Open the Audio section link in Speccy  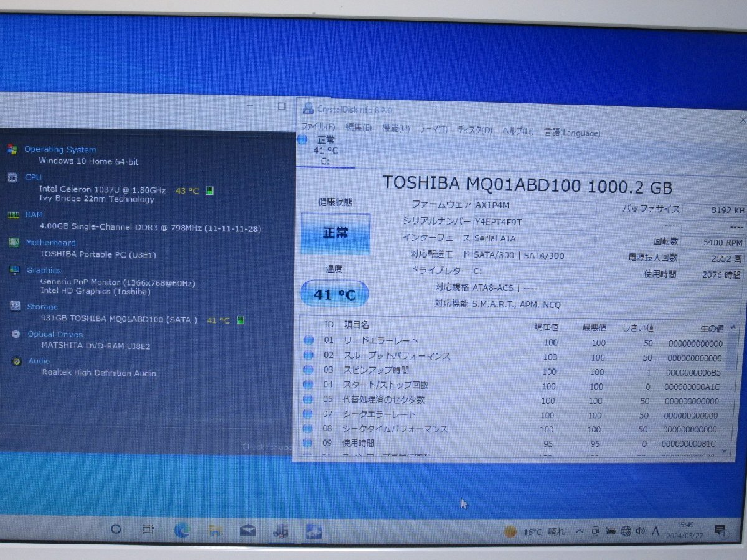[x=39, y=361]
